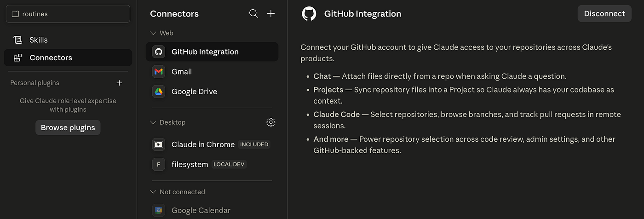
Task: Select Connectors in the sidebar
Action: [x=68, y=58]
